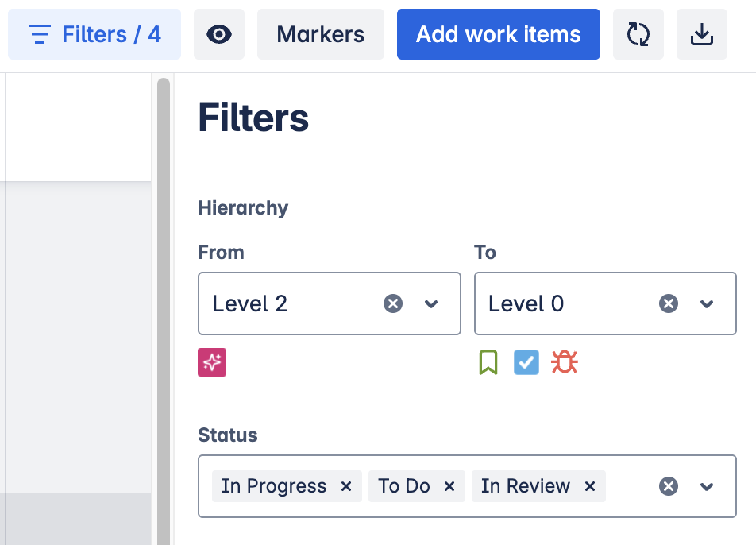Image resolution: width=756 pixels, height=545 pixels.
Task: Open the To hierarchy level dropdown
Action: pyautogui.click(x=707, y=304)
